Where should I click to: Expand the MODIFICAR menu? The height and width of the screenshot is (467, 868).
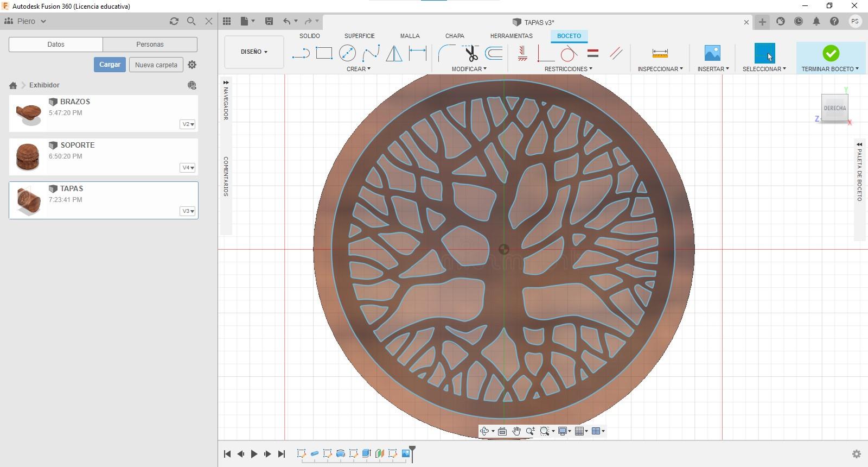tap(469, 69)
